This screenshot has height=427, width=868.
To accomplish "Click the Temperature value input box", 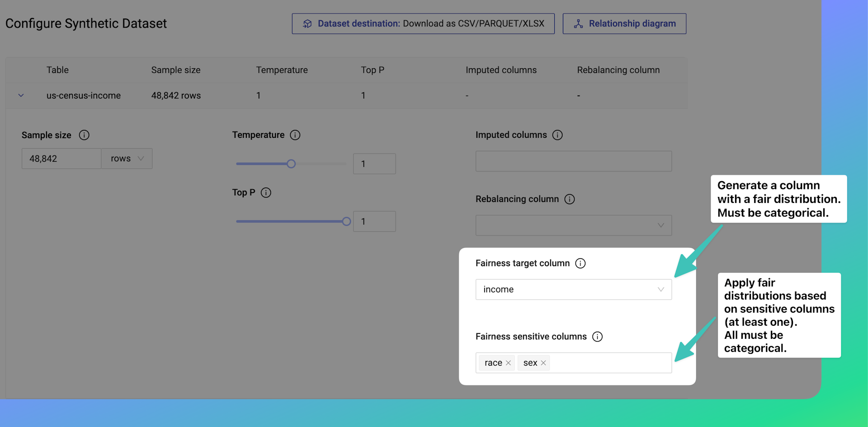I will (x=374, y=164).
